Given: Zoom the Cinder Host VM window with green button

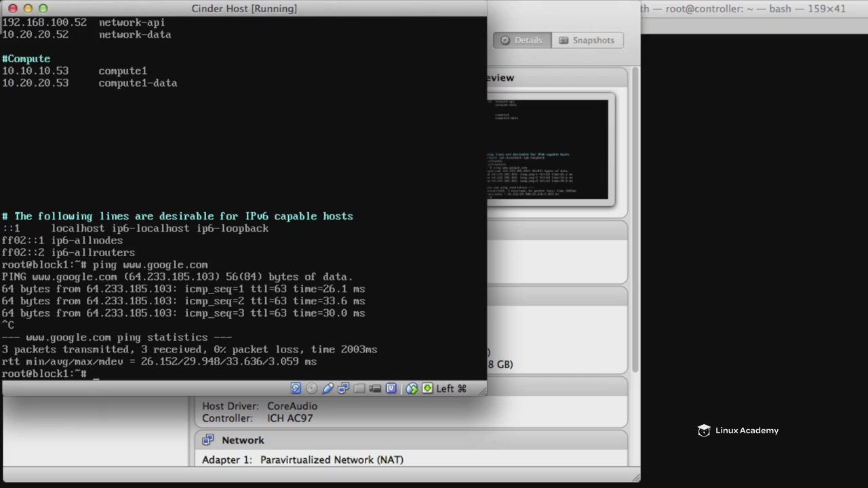Looking at the screenshot, I should click(x=43, y=8).
